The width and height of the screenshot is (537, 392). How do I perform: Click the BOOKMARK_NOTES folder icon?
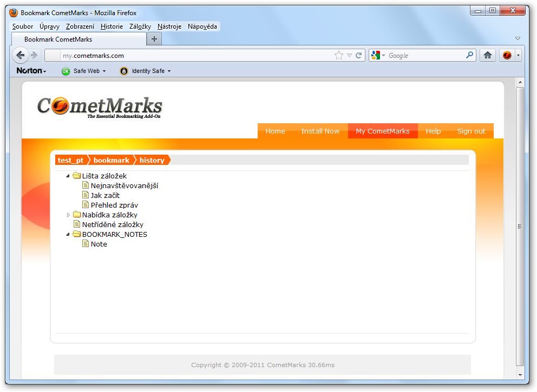[77, 234]
